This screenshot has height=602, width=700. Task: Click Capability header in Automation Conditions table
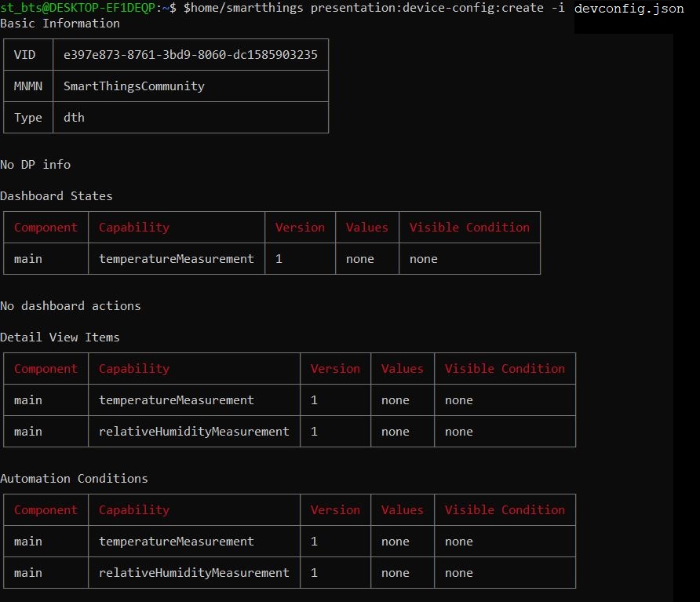tap(134, 509)
